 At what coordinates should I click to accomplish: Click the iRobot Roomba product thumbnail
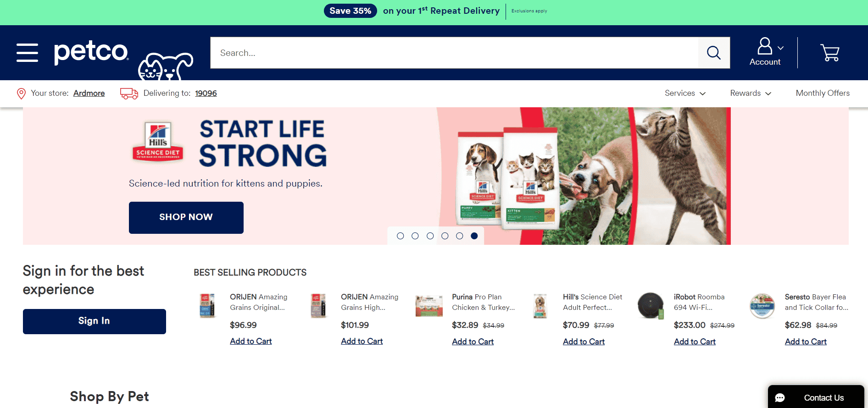click(x=651, y=306)
